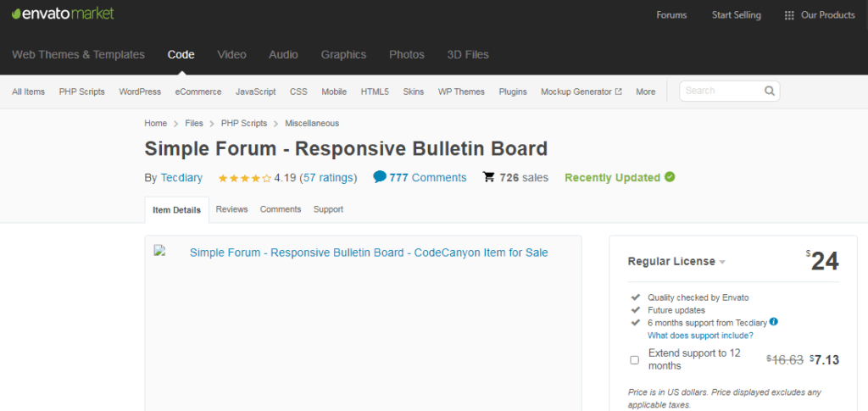This screenshot has width=868, height=411.
Task: Enable Extend support to 12 months checkbox
Action: [x=634, y=359]
